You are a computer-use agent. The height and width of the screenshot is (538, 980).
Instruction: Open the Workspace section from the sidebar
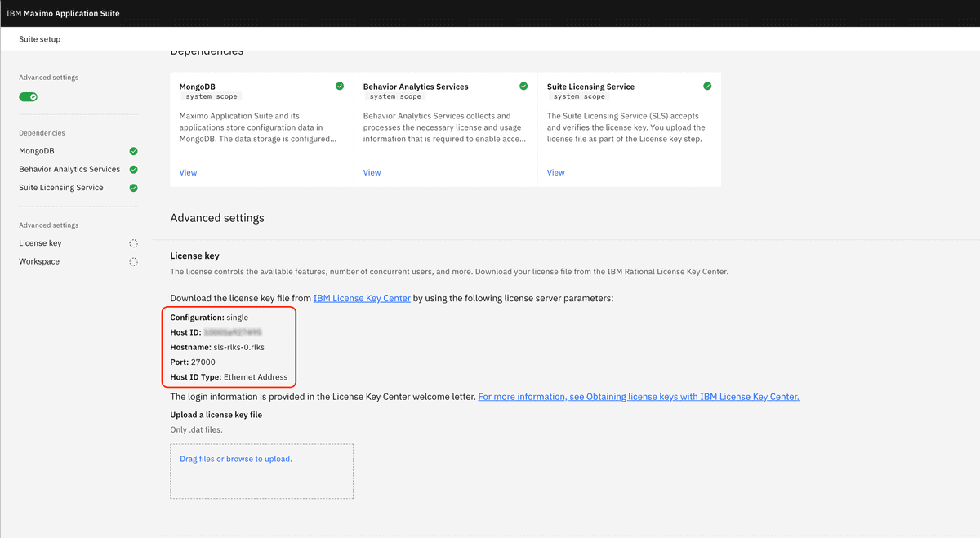point(37,261)
